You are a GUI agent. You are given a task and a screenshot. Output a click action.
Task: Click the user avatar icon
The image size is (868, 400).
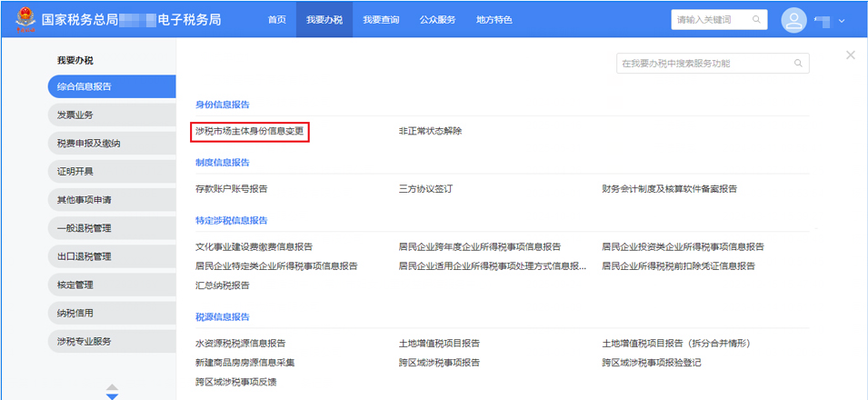coord(794,20)
